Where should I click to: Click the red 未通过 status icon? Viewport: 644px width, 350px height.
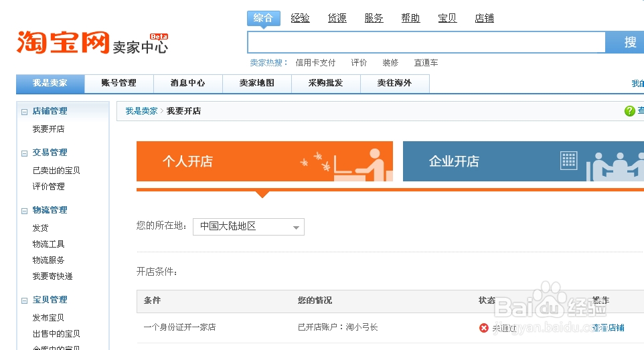484,328
